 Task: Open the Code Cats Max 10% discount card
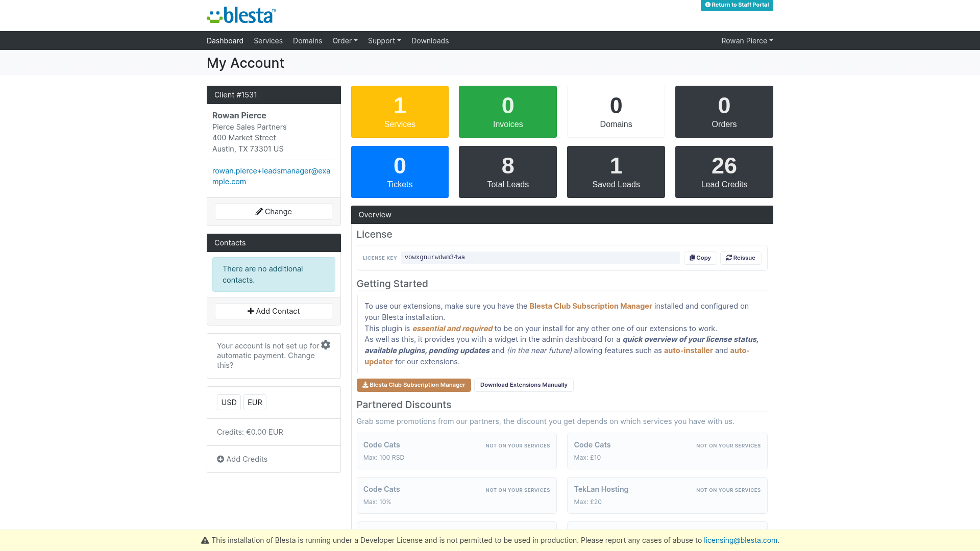(x=456, y=495)
